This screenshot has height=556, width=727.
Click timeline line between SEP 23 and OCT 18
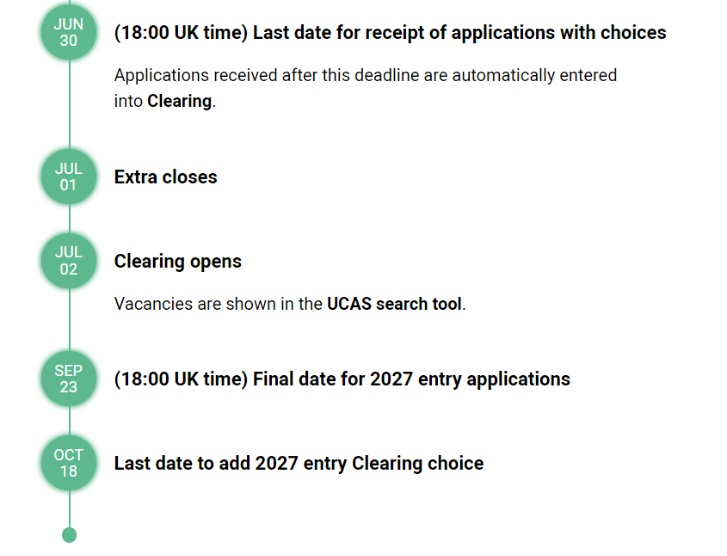tap(69, 421)
